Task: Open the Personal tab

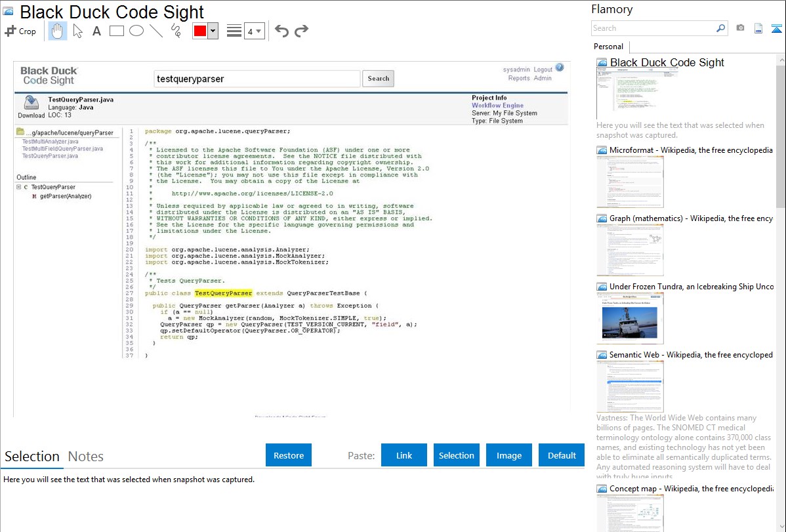Action: point(608,47)
